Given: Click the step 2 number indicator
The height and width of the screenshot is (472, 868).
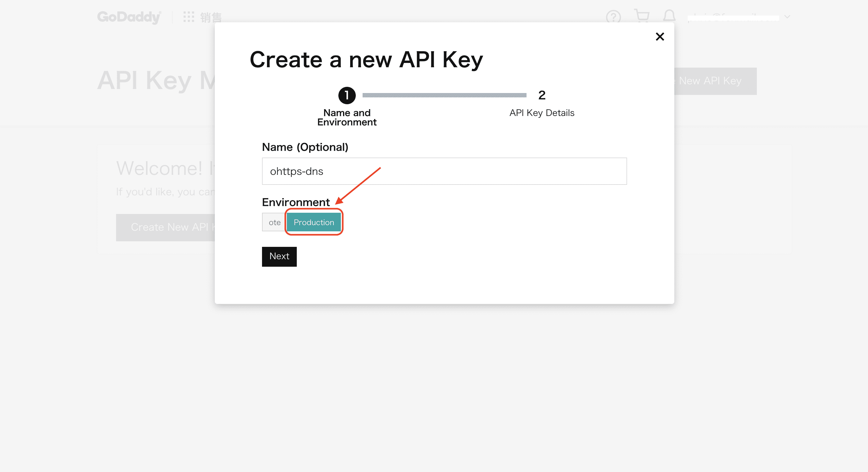Looking at the screenshot, I should (541, 95).
